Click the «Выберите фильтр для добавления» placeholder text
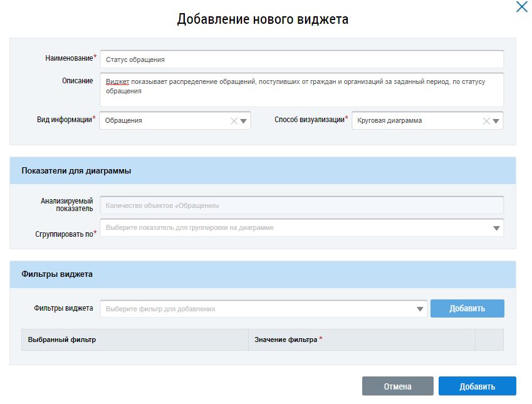 point(161,309)
